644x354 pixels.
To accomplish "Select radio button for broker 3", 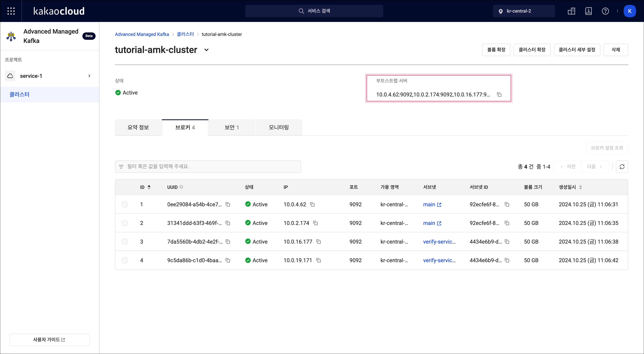I will (124, 242).
